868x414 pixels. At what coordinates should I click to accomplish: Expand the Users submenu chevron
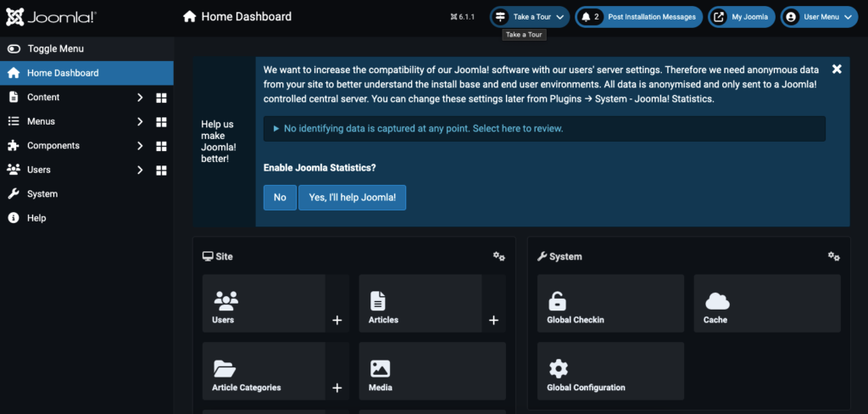point(140,170)
